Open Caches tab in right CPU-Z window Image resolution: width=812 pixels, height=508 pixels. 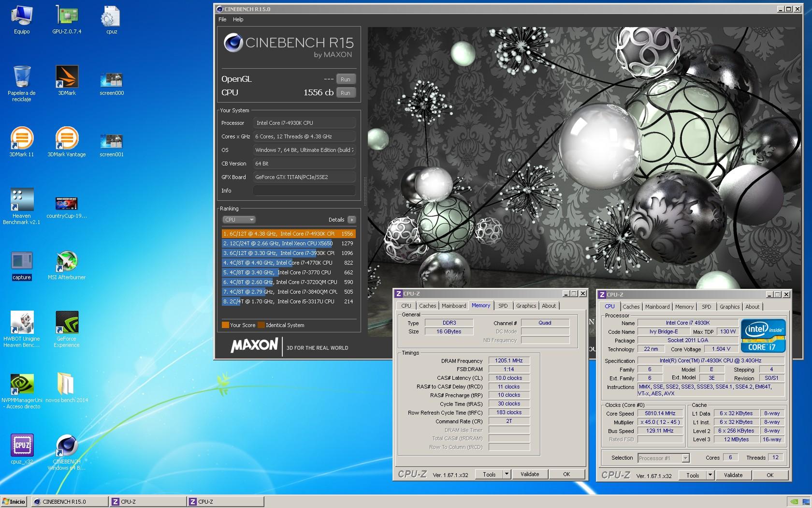(x=631, y=307)
